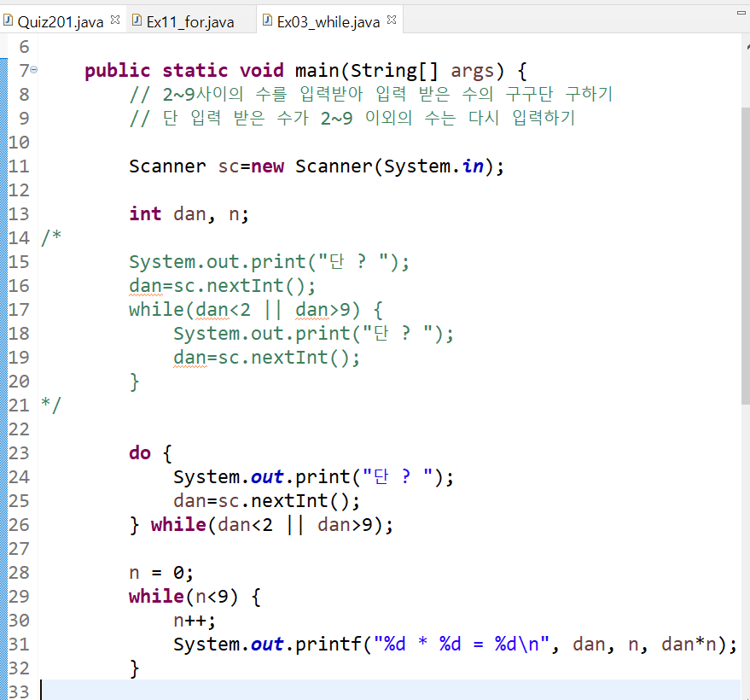Select the Ex03_while.java tab

328,21
